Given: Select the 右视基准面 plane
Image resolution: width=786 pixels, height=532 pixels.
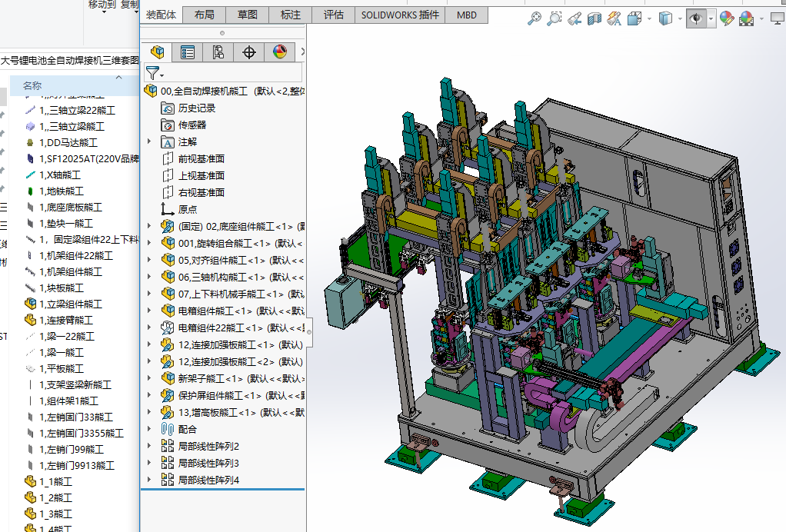Looking at the screenshot, I should tap(192, 192).
